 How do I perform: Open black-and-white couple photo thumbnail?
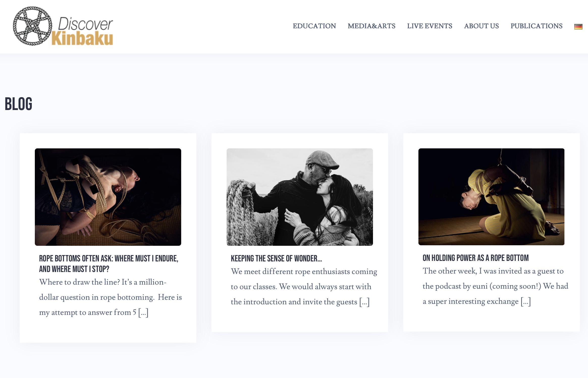(300, 197)
